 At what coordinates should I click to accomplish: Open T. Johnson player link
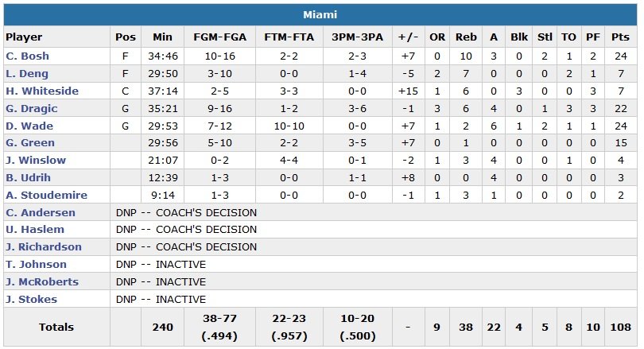pos(36,265)
